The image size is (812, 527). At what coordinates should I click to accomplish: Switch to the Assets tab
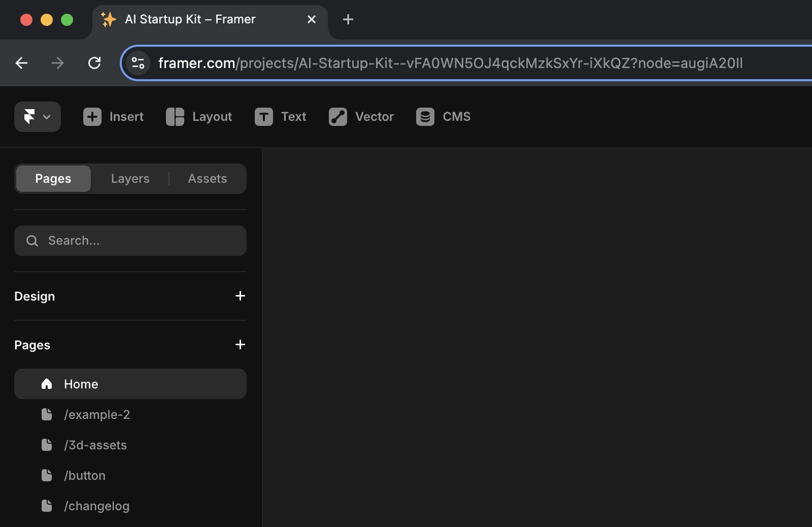coord(208,179)
